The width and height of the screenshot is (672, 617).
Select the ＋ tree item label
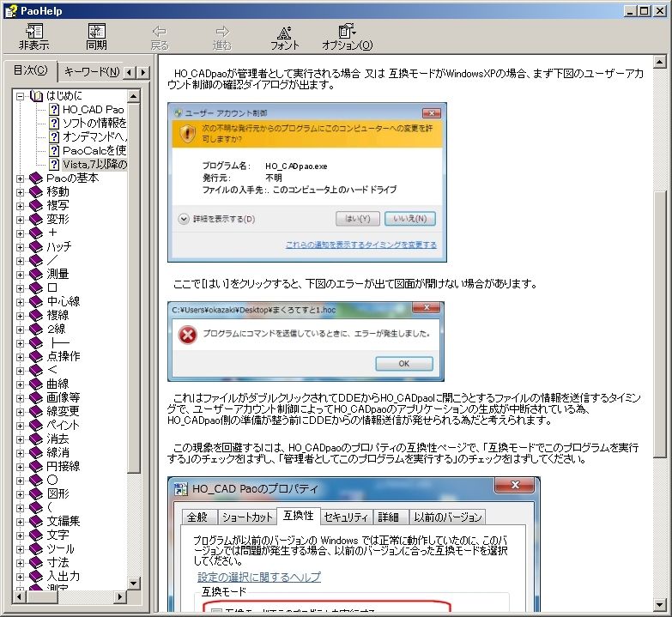52,233
